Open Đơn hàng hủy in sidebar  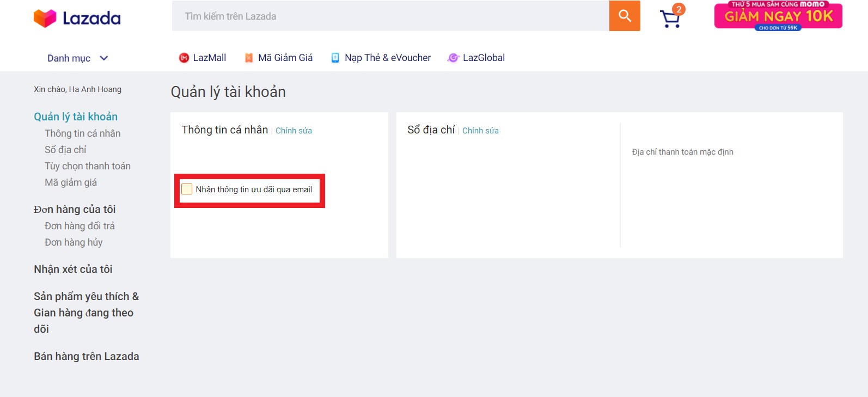tap(74, 242)
